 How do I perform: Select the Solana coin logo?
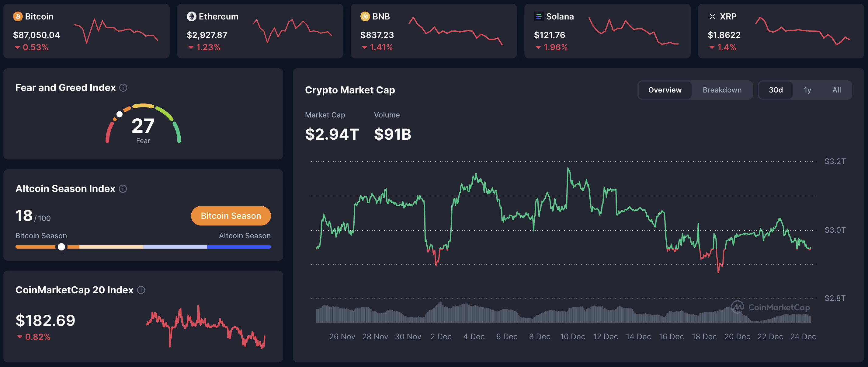539,16
